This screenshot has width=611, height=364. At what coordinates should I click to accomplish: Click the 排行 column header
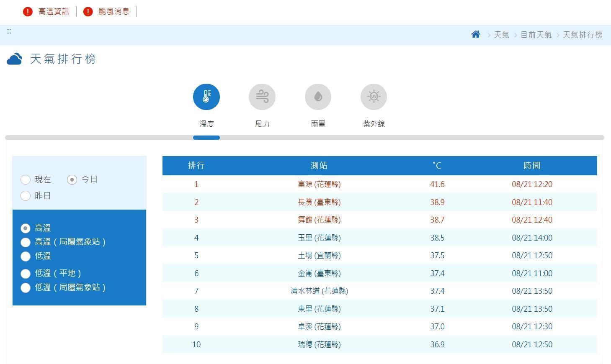pyautogui.click(x=196, y=166)
